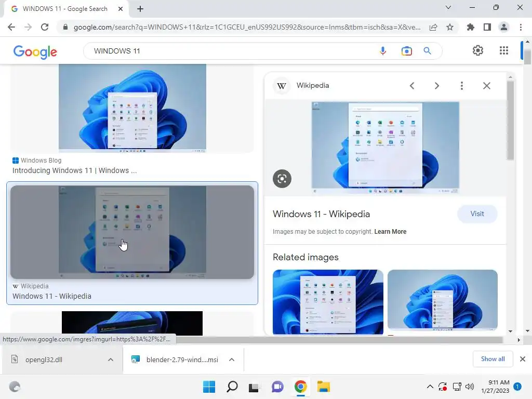Open the Chrome profile avatar
532x399 pixels.
504,27
